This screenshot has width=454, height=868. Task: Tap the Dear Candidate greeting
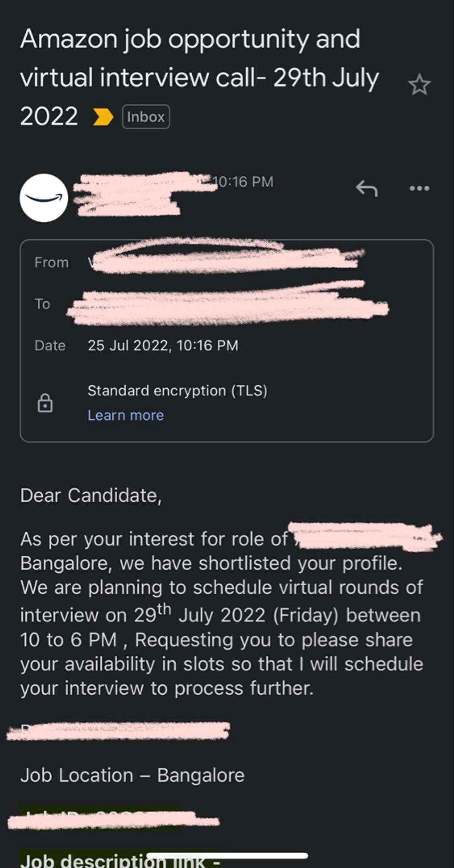pyautogui.click(x=91, y=495)
